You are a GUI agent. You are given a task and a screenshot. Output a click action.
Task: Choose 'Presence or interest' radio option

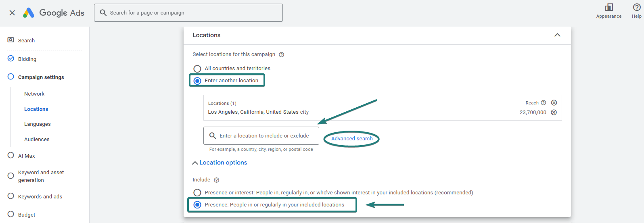click(x=197, y=193)
